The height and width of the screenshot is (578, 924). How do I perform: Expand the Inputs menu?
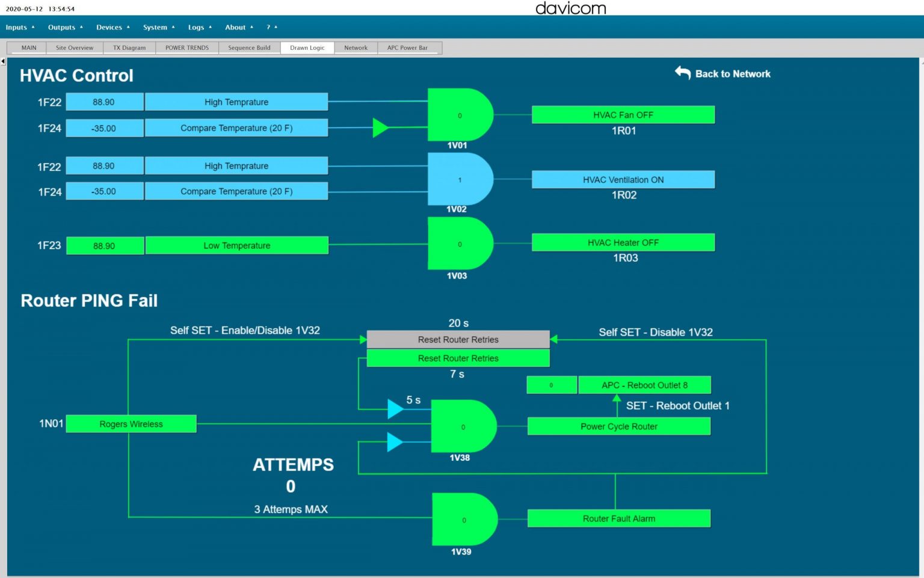pos(20,27)
